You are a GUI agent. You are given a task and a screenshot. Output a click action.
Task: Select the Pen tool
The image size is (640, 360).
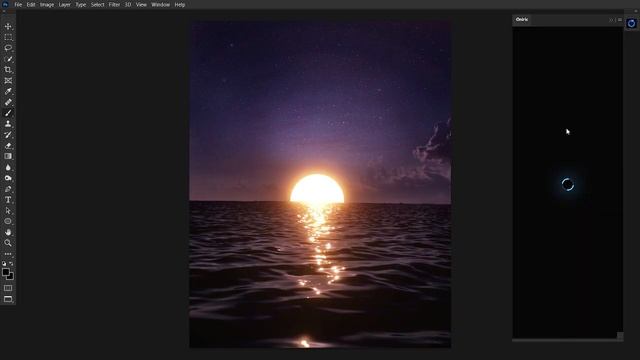8,189
